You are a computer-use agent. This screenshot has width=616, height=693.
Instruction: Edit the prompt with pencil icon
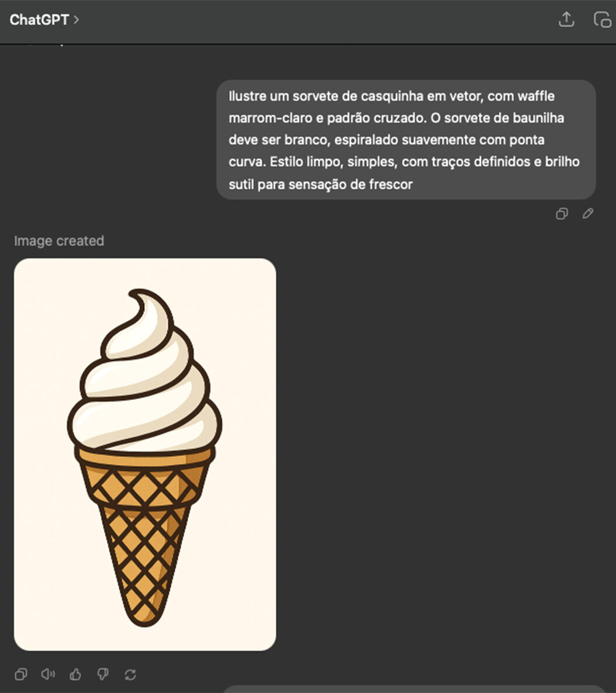pyautogui.click(x=588, y=213)
